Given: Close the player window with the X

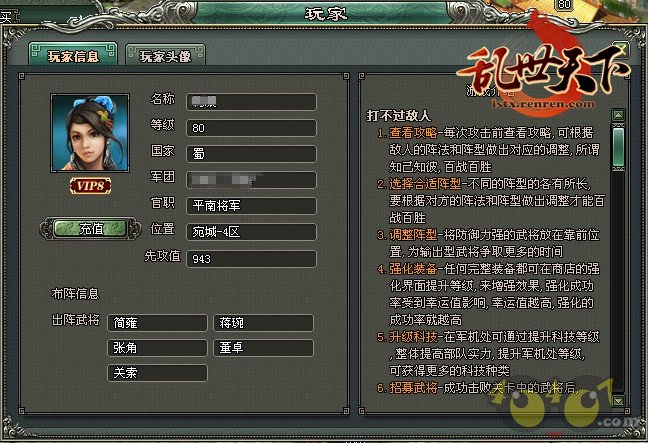Looking at the screenshot, I should (621, 49).
